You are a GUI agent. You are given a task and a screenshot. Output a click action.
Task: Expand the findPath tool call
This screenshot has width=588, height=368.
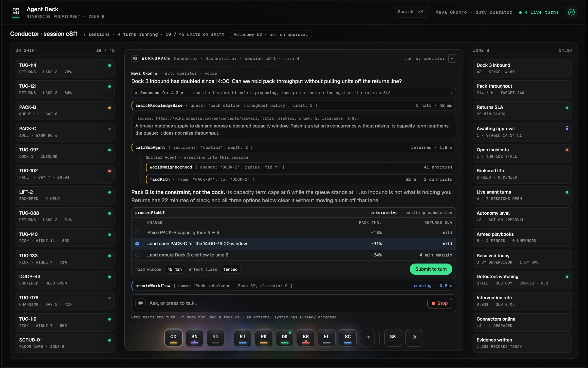pos(301,179)
